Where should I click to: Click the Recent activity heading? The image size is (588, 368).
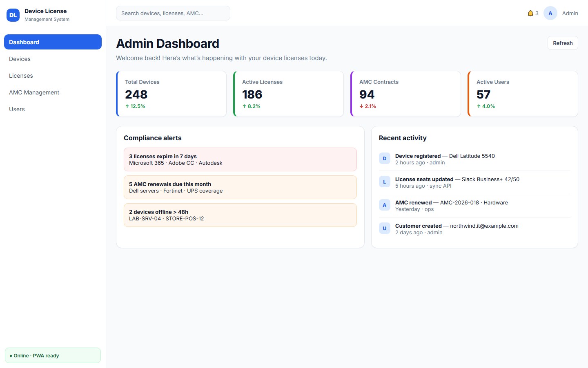(x=403, y=138)
